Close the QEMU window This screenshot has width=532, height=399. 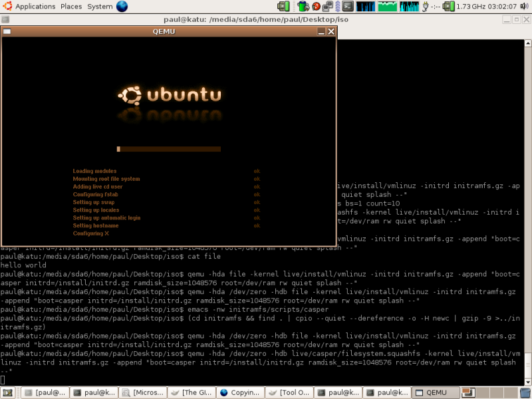point(331,31)
